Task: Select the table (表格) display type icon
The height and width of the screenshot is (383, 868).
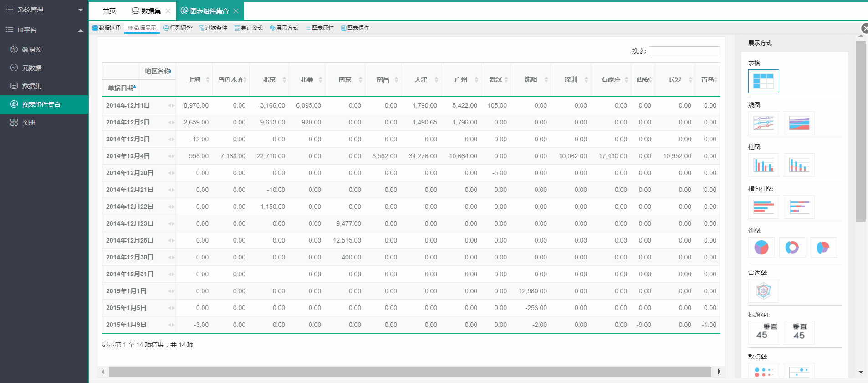Action: (763, 81)
